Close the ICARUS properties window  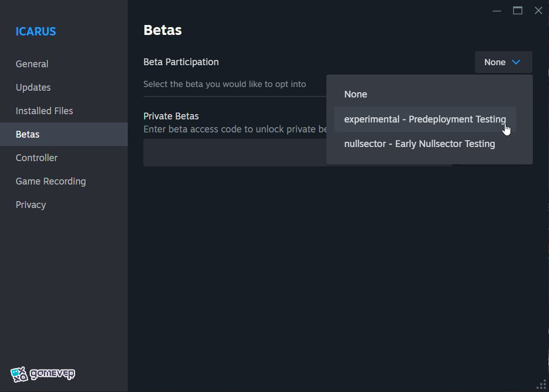[x=539, y=11]
